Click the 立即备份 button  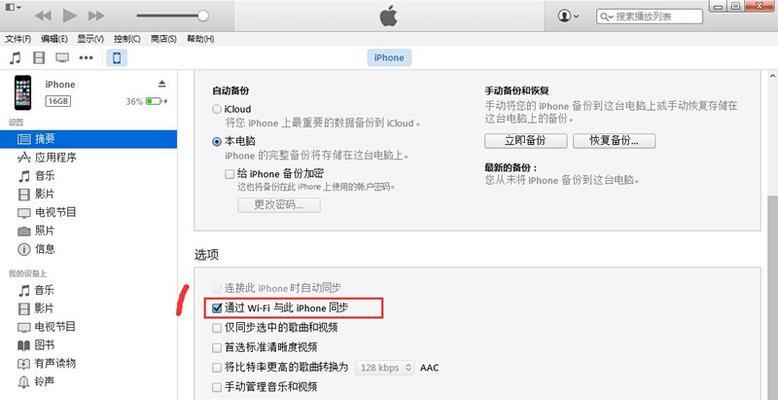[525, 140]
